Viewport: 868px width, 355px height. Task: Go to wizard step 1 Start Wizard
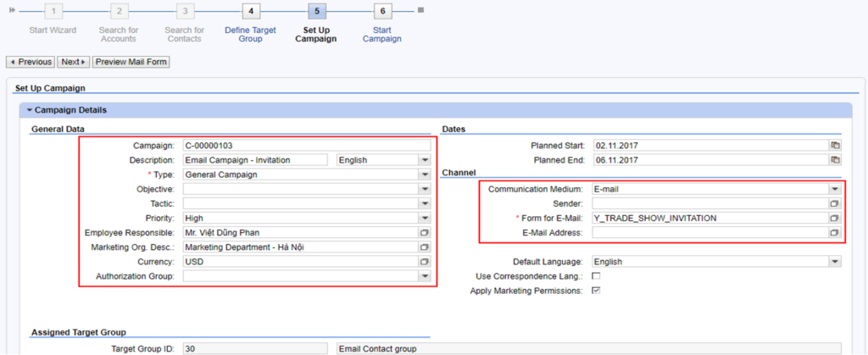53,10
